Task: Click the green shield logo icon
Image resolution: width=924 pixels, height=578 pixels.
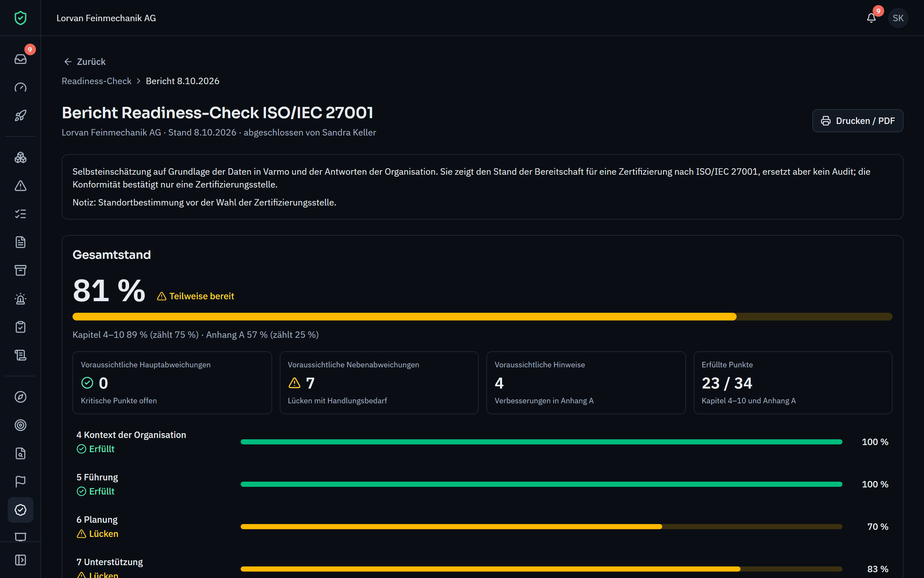Action: [20, 18]
